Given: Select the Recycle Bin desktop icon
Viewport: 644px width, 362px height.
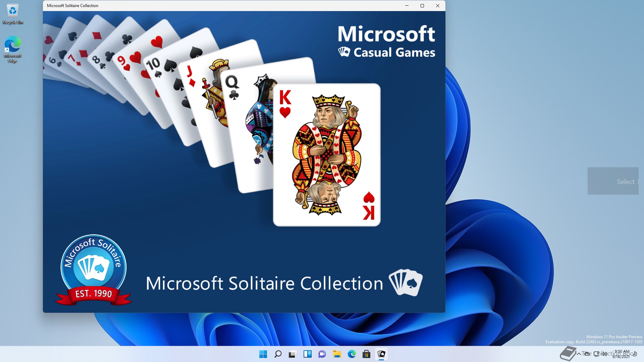Looking at the screenshot, I should (x=13, y=14).
